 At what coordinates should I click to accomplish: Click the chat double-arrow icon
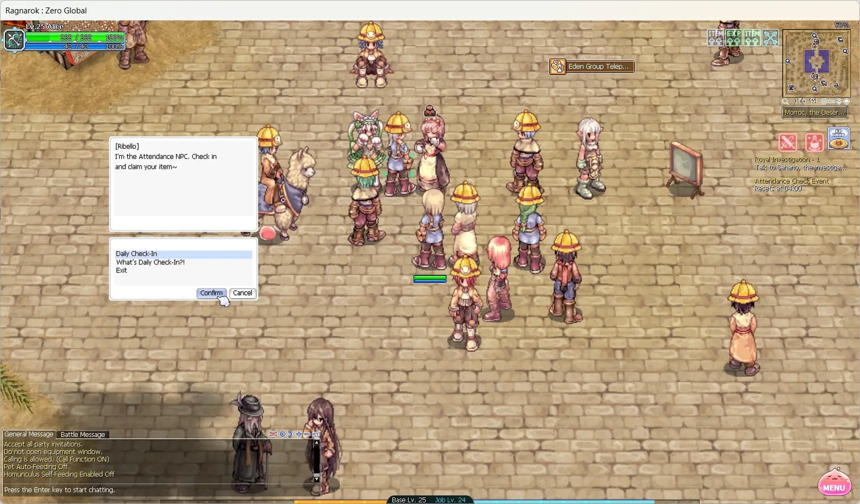(x=291, y=434)
